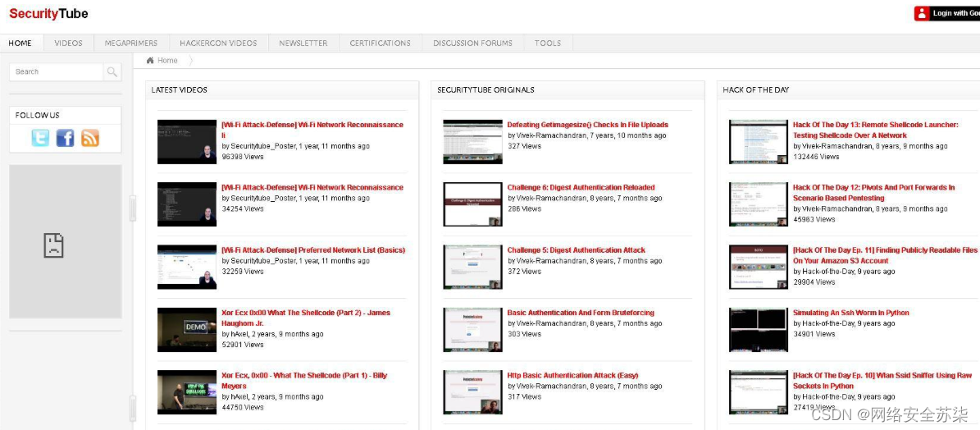Click the broken image placeholder in sidebar

click(54, 245)
